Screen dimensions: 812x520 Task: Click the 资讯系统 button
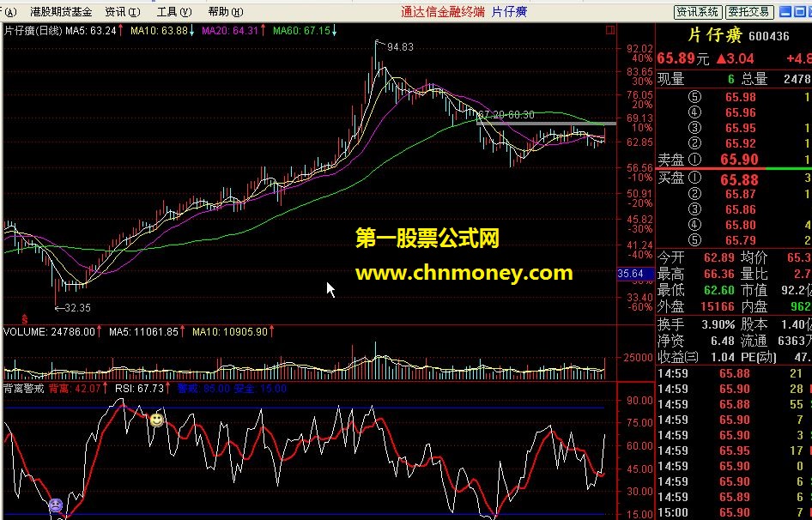(x=698, y=12)
